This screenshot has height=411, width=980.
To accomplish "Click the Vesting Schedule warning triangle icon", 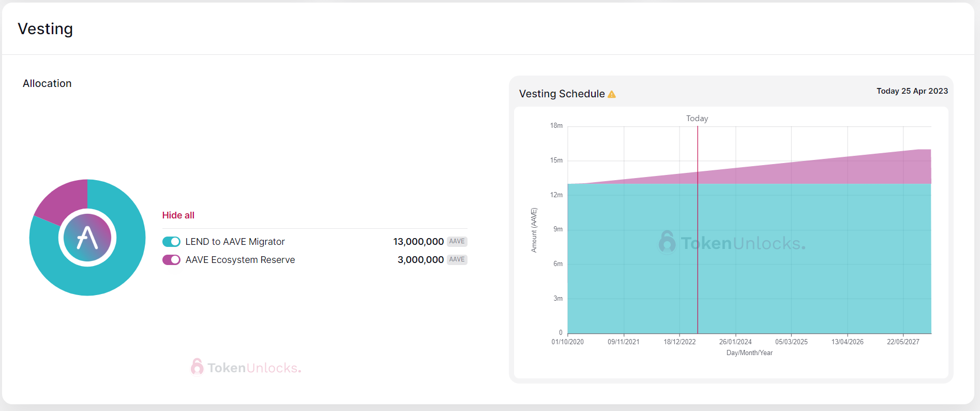I will pyautogui.click(x=612, y=94).
